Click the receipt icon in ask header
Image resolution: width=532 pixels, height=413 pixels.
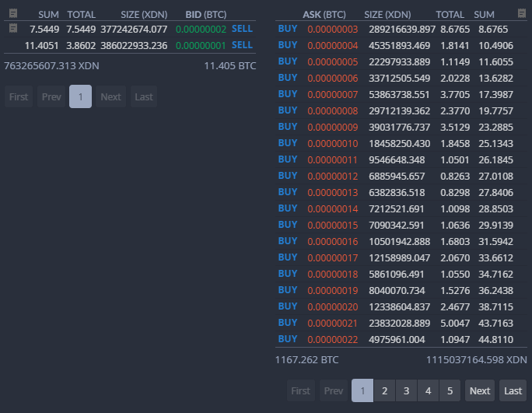click(x=522, y=13)
